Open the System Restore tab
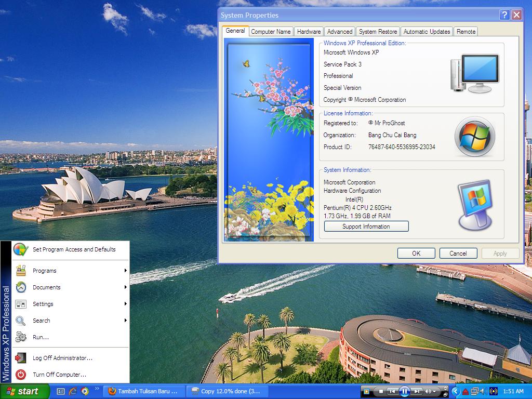Viewport: 532px width, 399px height. (378, 31)
